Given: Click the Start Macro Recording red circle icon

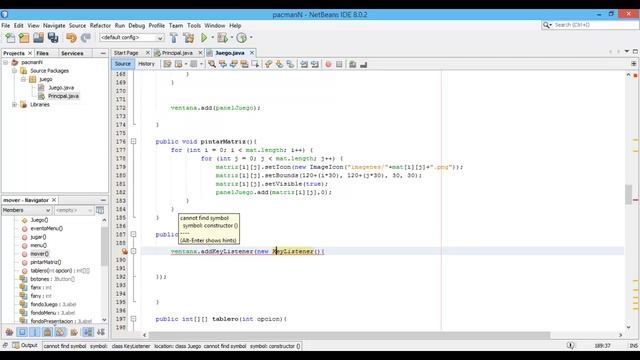Looking at the screenshot, I should point(328,64).
